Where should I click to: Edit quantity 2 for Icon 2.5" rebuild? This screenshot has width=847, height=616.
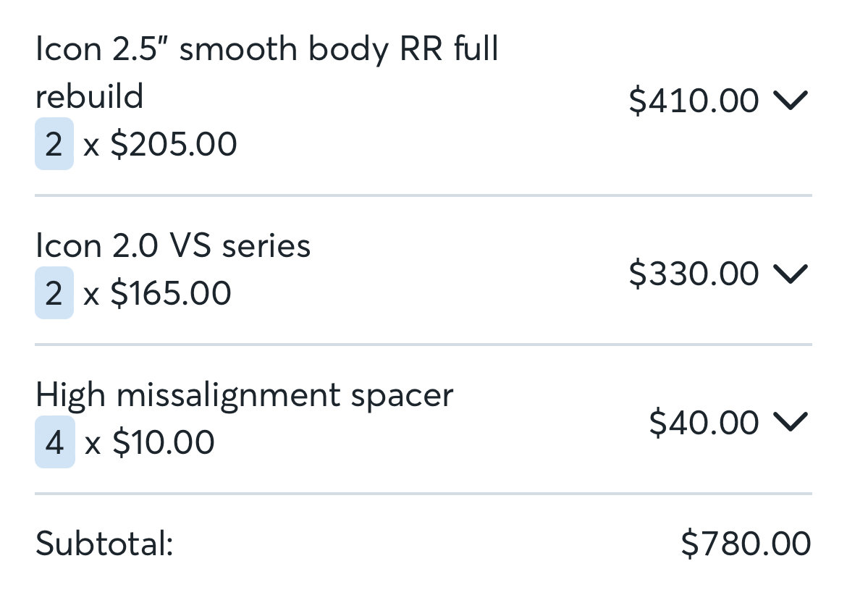point(54,144)
